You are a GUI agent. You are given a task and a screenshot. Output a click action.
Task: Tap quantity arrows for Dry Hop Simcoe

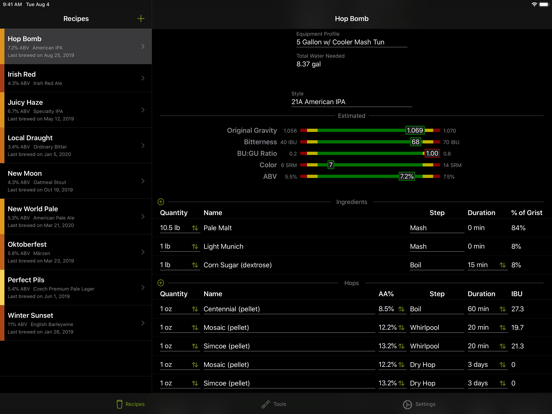pos(195,383)
